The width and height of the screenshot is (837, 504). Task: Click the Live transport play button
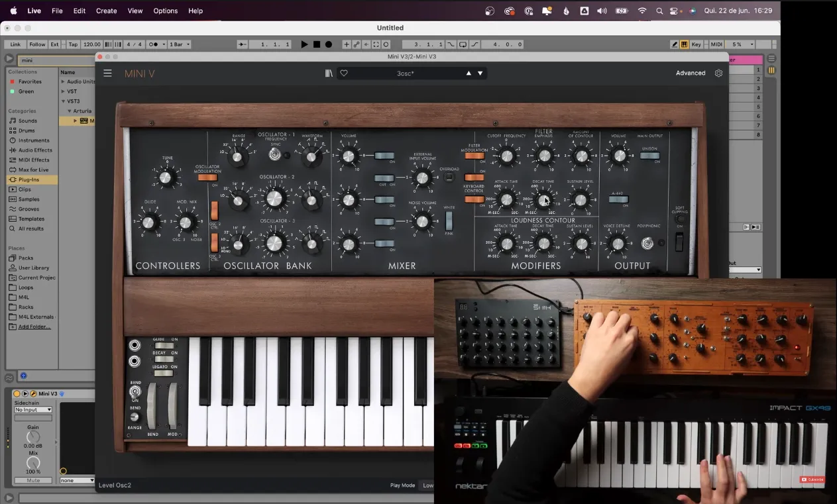304,44
